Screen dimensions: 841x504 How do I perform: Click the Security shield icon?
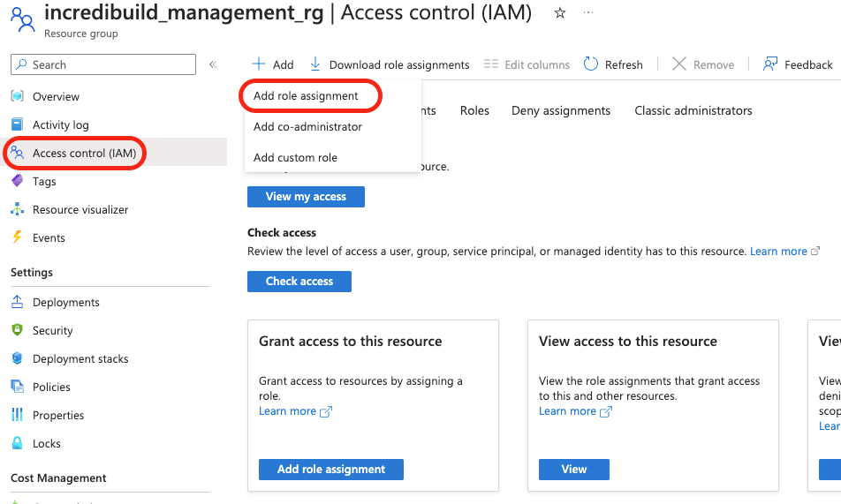pyautogui.click(x=17, y=330)
